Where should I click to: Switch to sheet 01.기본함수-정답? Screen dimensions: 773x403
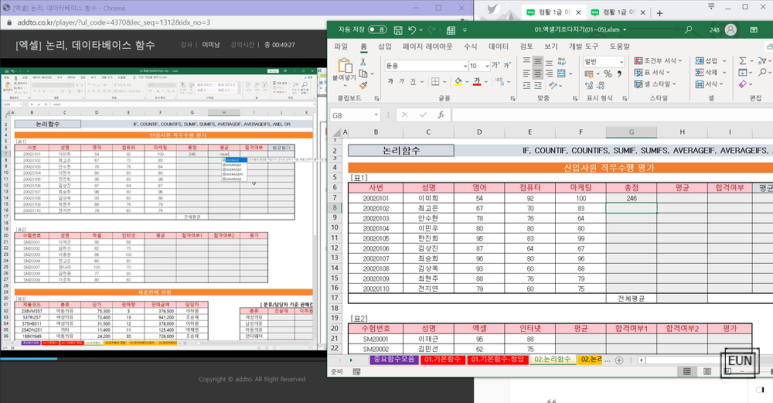pyautogui.click(x=497, y=360)
